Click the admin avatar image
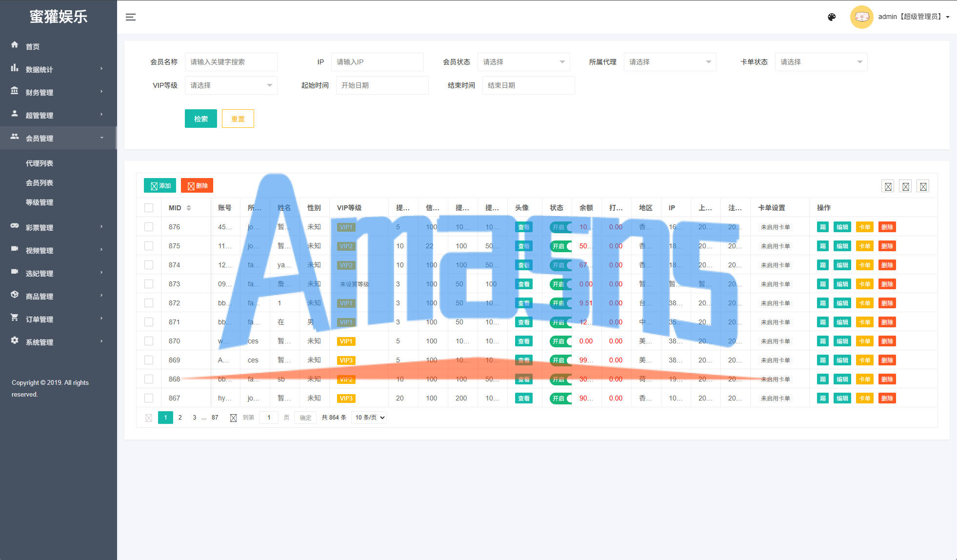Viewport: 957px width, 560px height. (861, 17)
